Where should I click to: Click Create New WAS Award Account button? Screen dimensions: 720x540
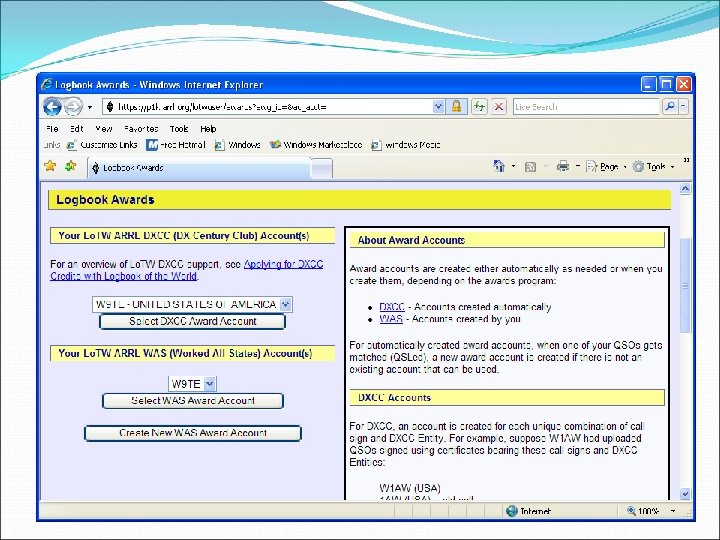193,433
